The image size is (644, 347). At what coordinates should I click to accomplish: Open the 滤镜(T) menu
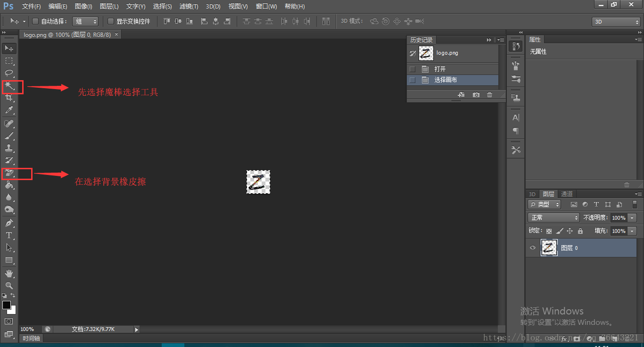coord(189,7)
